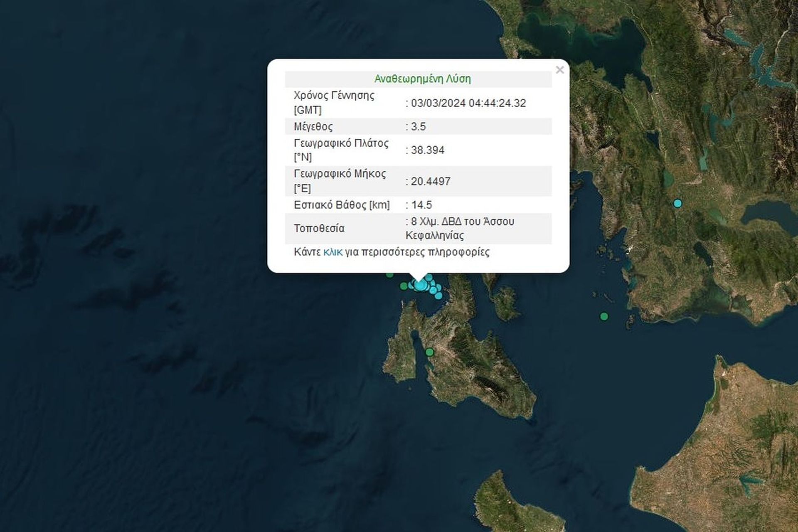Click the Αναθεωρημένη Λύση popup header
Viewport: 798px width, 532px height.
pyautogui.click(x=423, y=79)
